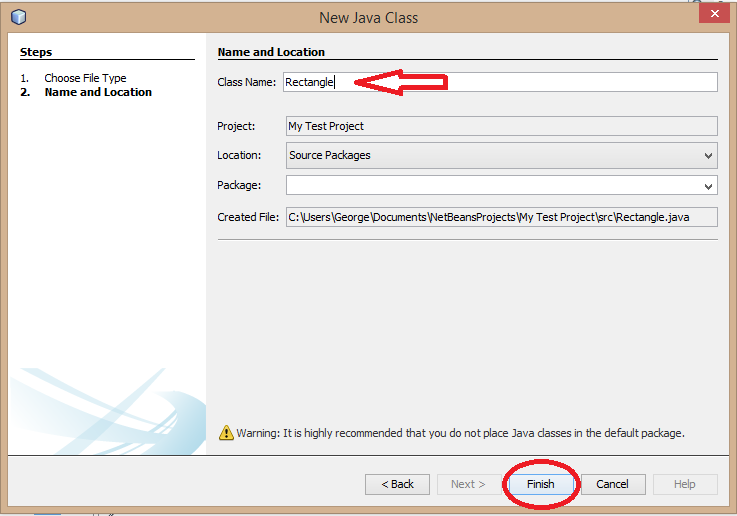This screenshot has height=516, width=737.
Task: Click the Class Name label
Action: tap(246, 82)
